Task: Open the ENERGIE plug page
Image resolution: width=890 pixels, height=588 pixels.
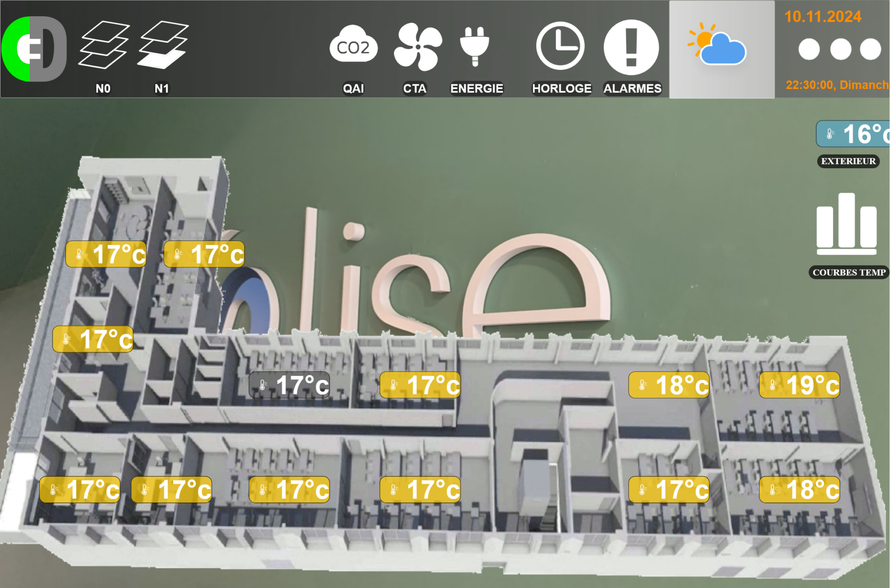Action: coord(475,46)
